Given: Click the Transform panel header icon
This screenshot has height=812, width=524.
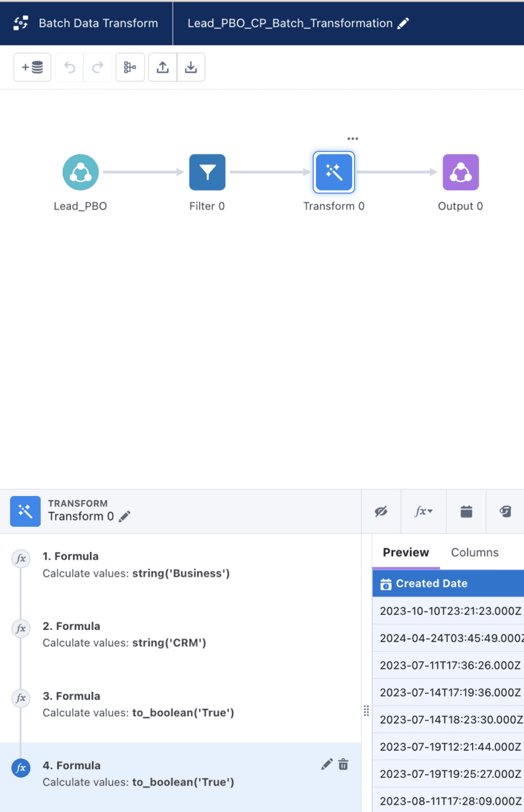Looking at the screenshot, I should point(25,511).
